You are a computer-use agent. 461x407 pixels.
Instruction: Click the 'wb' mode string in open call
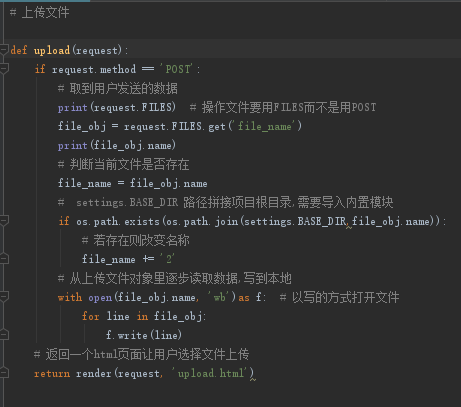coord(220,297)
